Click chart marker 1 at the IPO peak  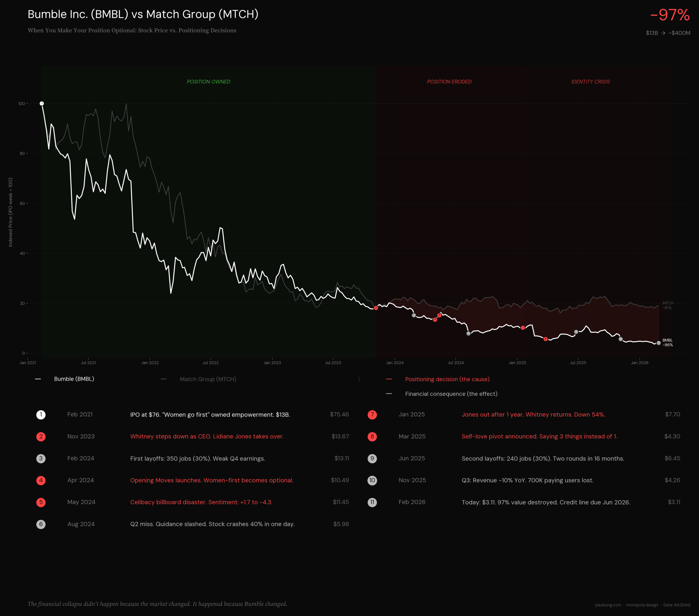[42, 103]
